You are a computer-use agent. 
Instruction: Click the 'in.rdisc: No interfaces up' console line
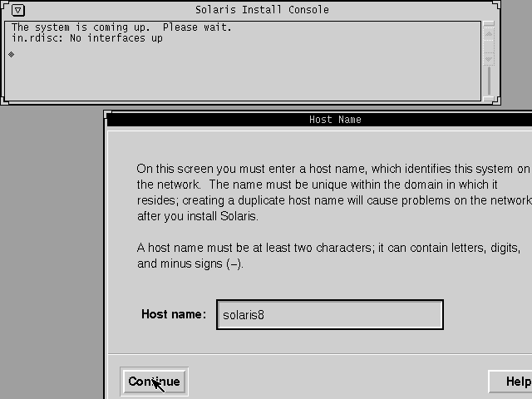tap(87, 38)
